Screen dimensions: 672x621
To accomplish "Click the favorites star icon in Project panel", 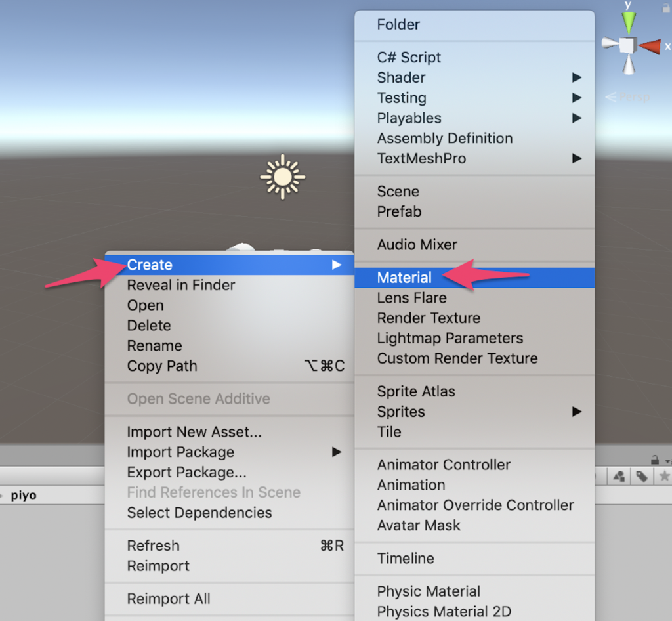I will 664,476.
